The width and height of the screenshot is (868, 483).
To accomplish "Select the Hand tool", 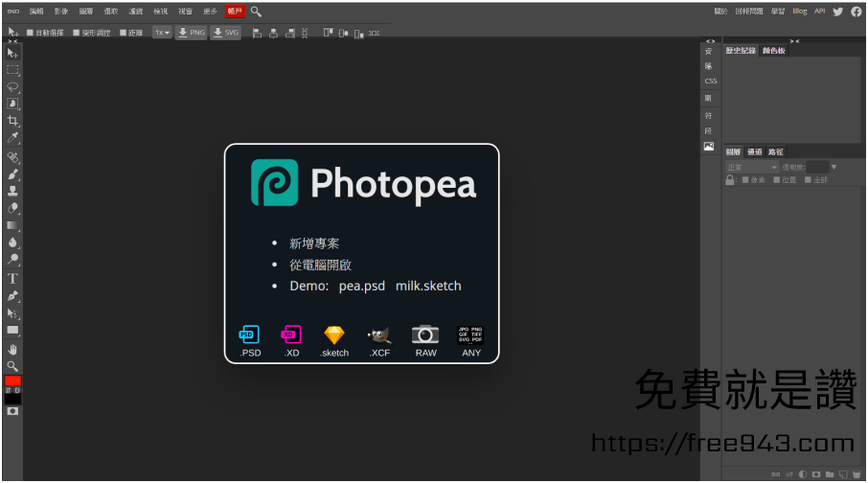I will click(x=12, y=350).
